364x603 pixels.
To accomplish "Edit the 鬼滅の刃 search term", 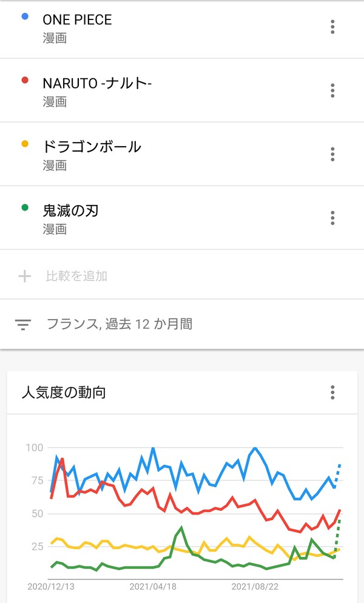I will pos(70,211).
